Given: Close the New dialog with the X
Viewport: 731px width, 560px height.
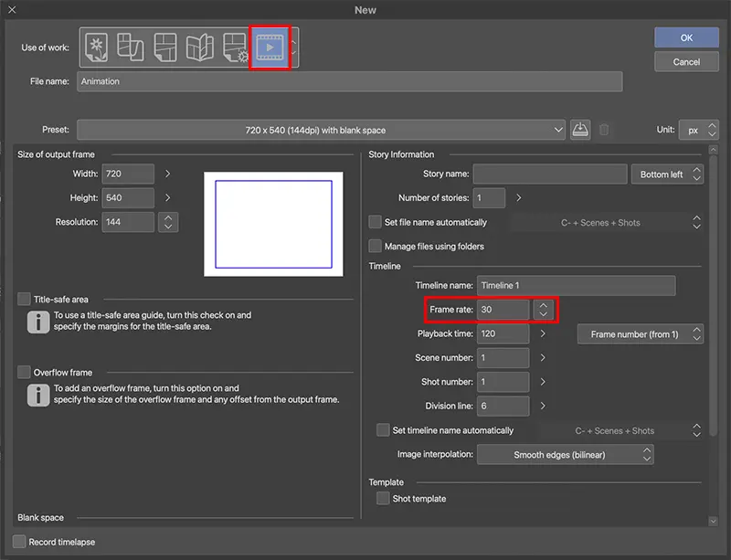Looking at the screenshot, I should pyautogui.click(x=12, y=10).
